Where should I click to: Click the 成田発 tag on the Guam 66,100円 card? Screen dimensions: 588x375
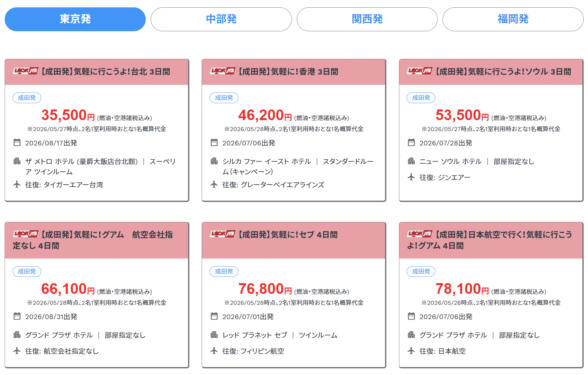pyautogui.click(x=27, y=272)
